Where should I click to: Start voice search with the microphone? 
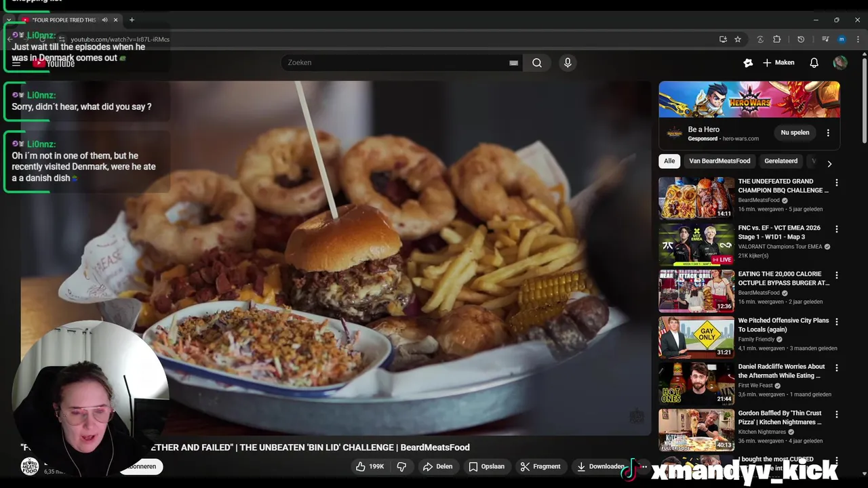pos(568,62)
